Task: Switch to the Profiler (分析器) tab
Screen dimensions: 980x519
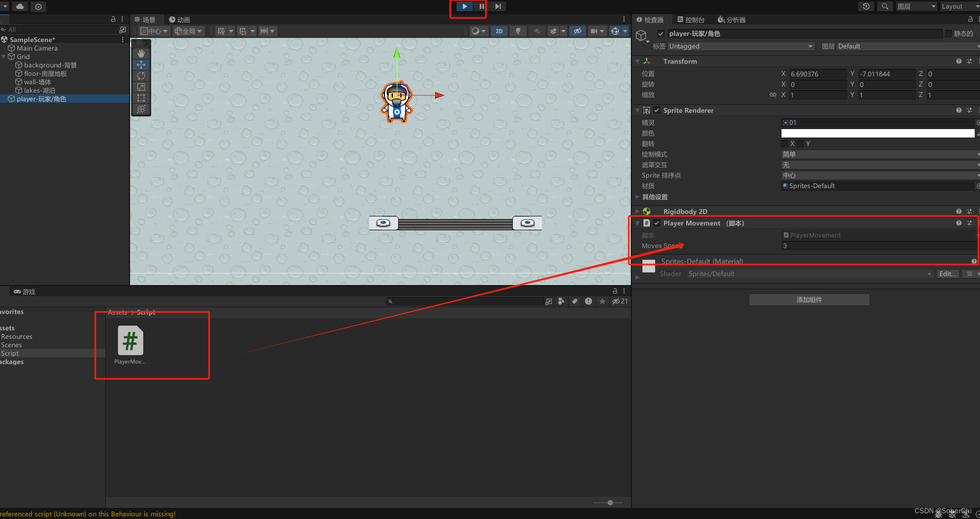Action: pos(731,19)
